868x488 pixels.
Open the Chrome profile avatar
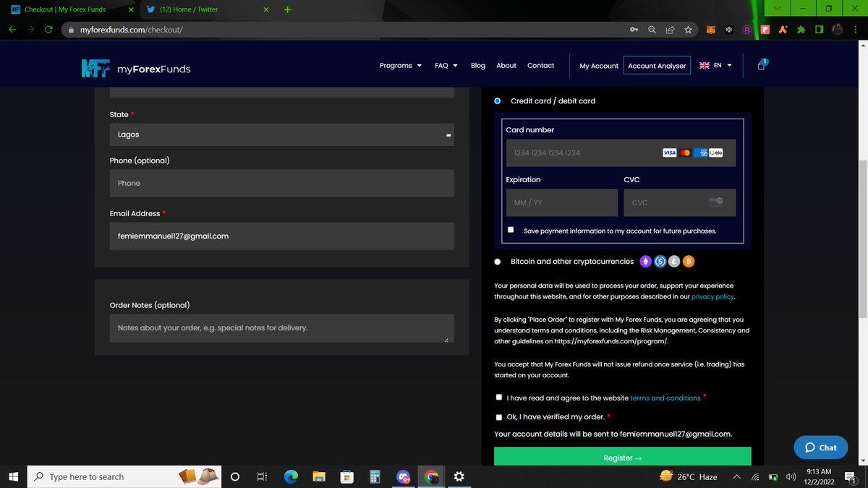click(838, 30)
